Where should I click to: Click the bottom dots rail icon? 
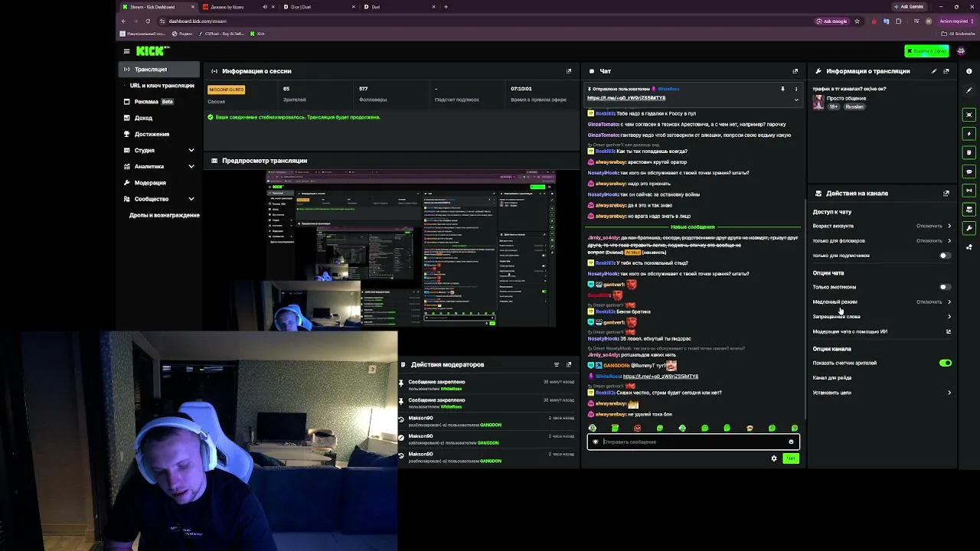click(x=969, y=246)
